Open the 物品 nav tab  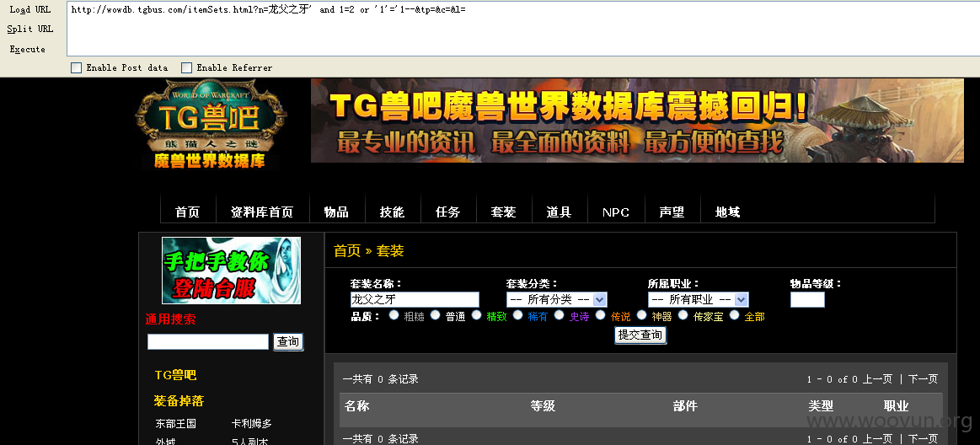[x=336, y=212]
